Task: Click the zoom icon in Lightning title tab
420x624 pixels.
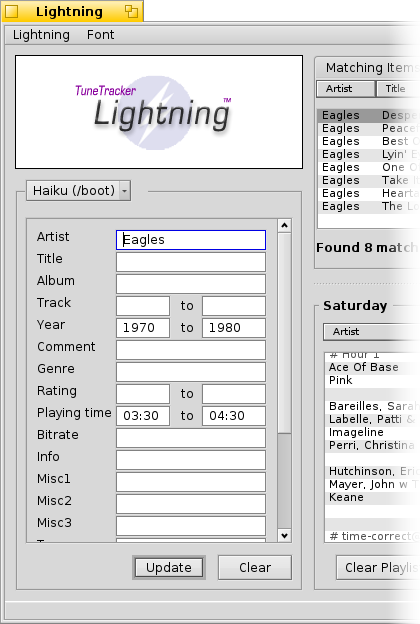Action: [x=131, y=12]
